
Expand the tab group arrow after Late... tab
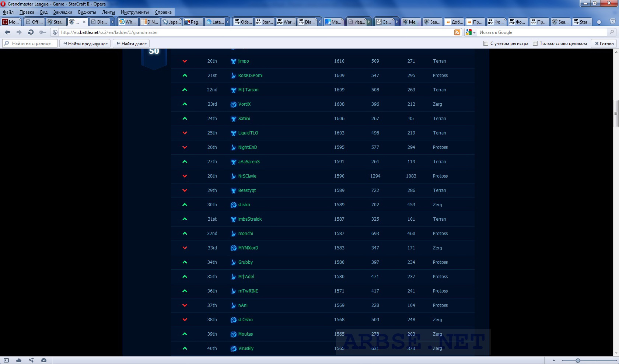[228, 22]
